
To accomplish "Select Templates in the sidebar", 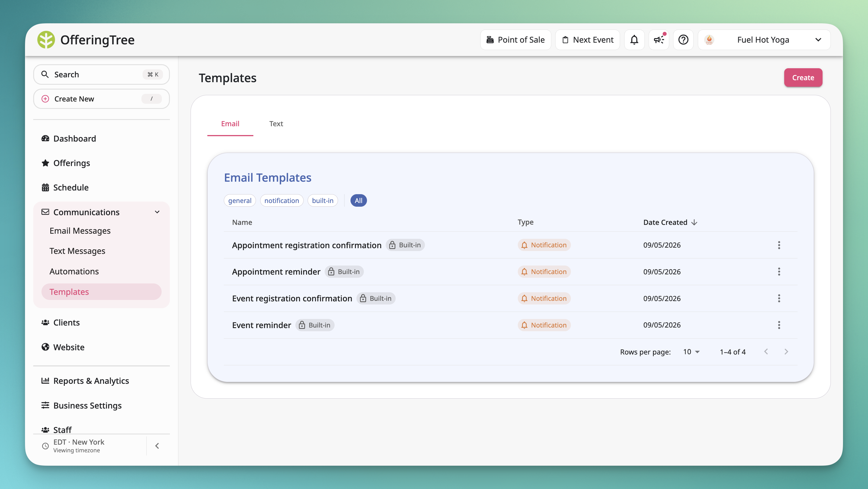I will tap(101, 292).
